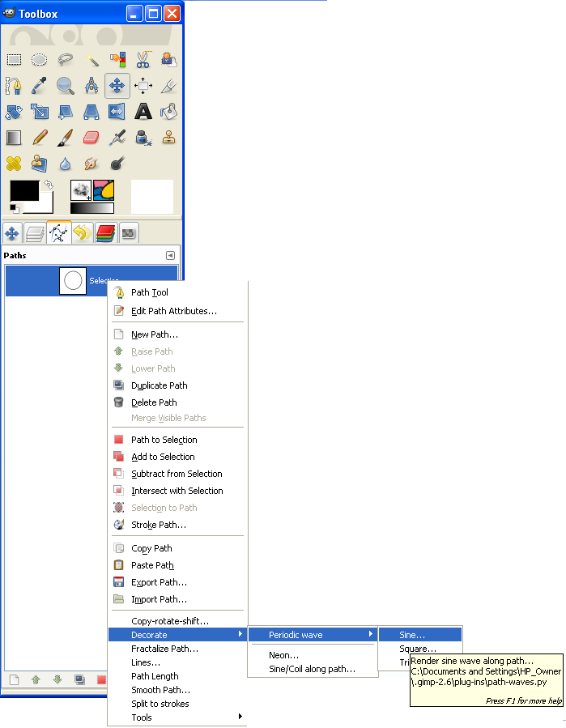The image size is (566, 728).
Task: Select the Select by Color tool
Action: coord(117,59)
